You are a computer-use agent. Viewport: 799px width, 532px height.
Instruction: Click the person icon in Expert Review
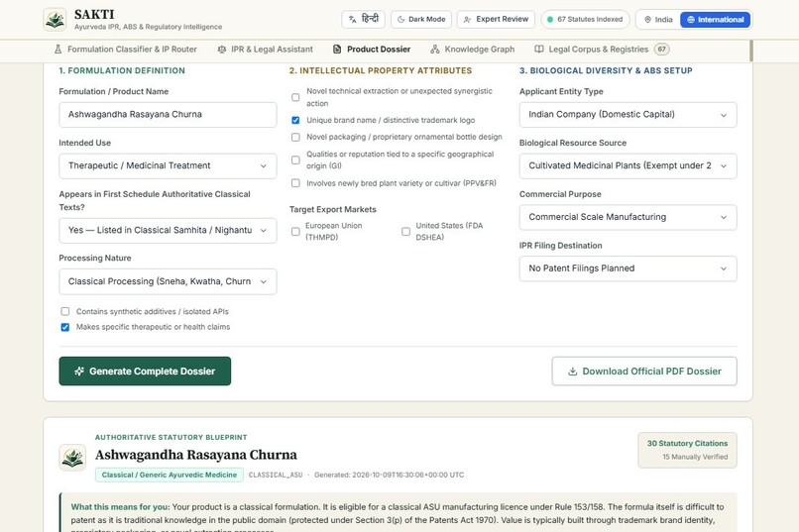[x=467, y=20]
